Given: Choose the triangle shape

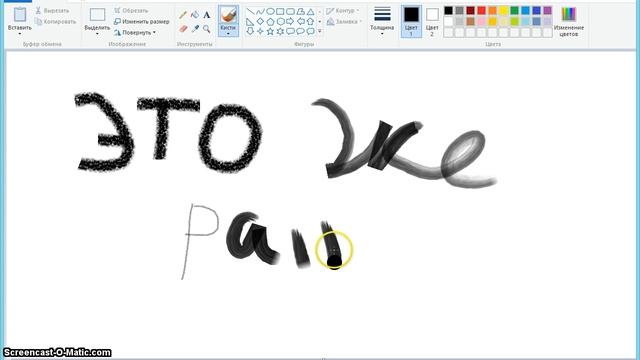Looking at the screenshot, I should (310, 11).
